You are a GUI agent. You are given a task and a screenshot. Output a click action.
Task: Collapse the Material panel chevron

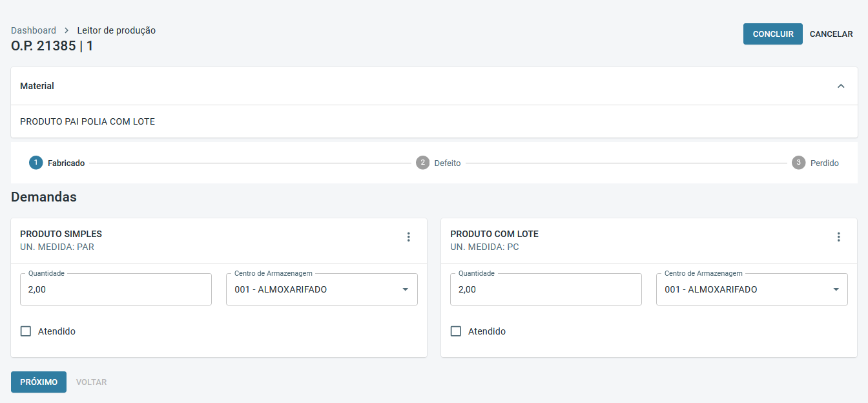coord(841,86)
